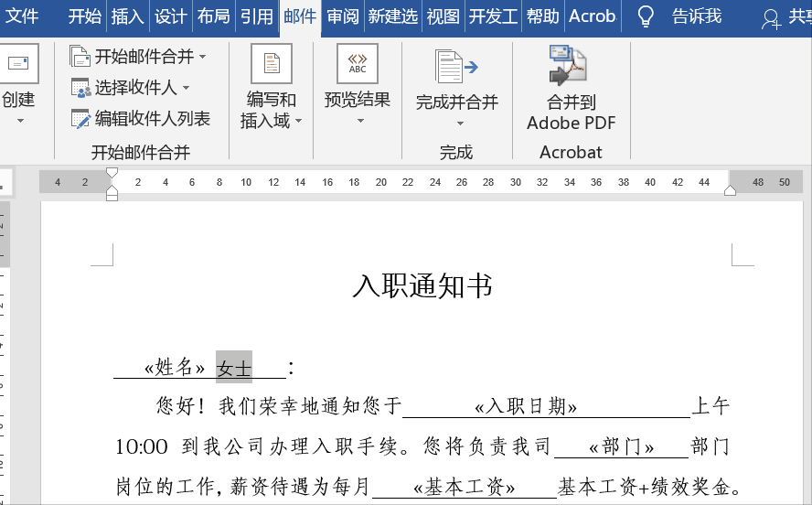
Task: Click the tab selector at ruler corner
Action: (x=5, y=182)
